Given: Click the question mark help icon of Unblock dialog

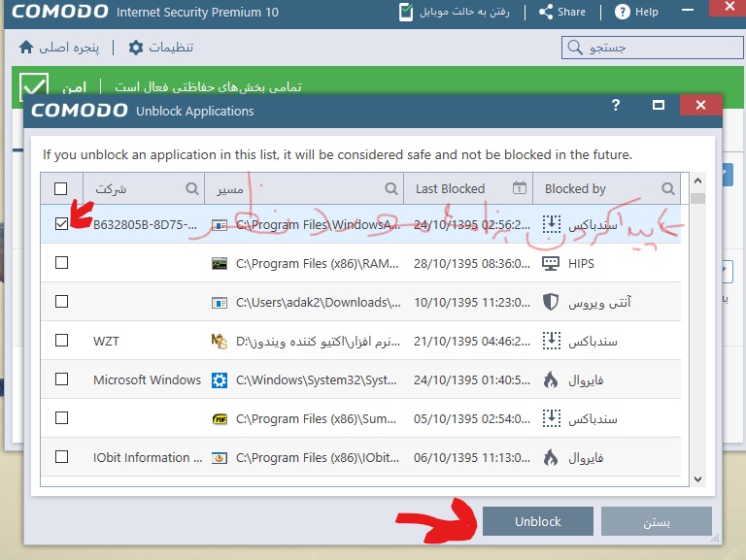Looking at the screenshot, I should pyautogui.click(x=616, y=105).
